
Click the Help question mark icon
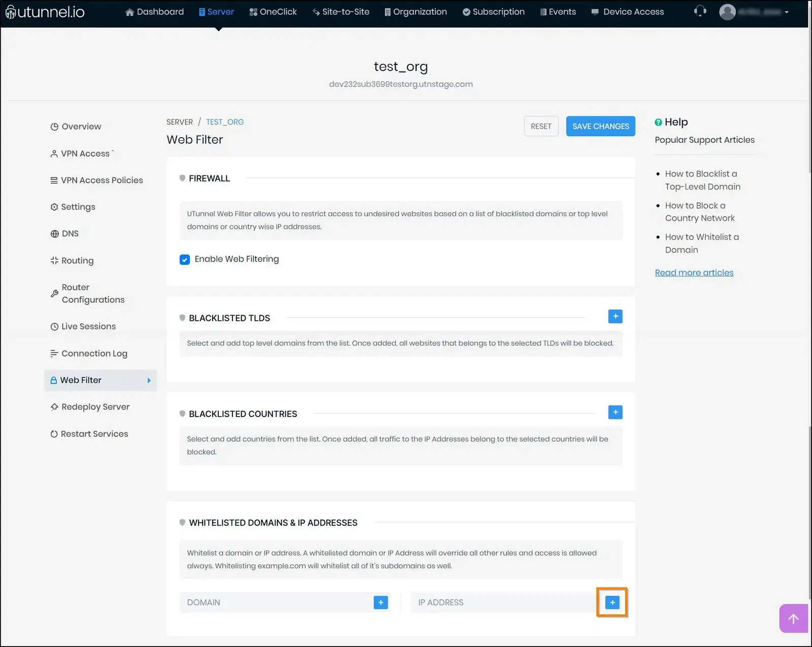click(658, 122)
